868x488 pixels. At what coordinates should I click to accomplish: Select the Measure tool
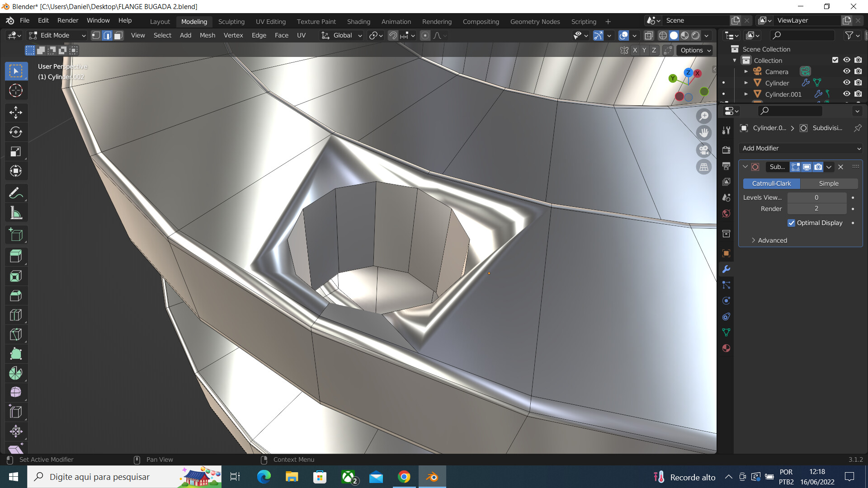click(x=16, y=213)
